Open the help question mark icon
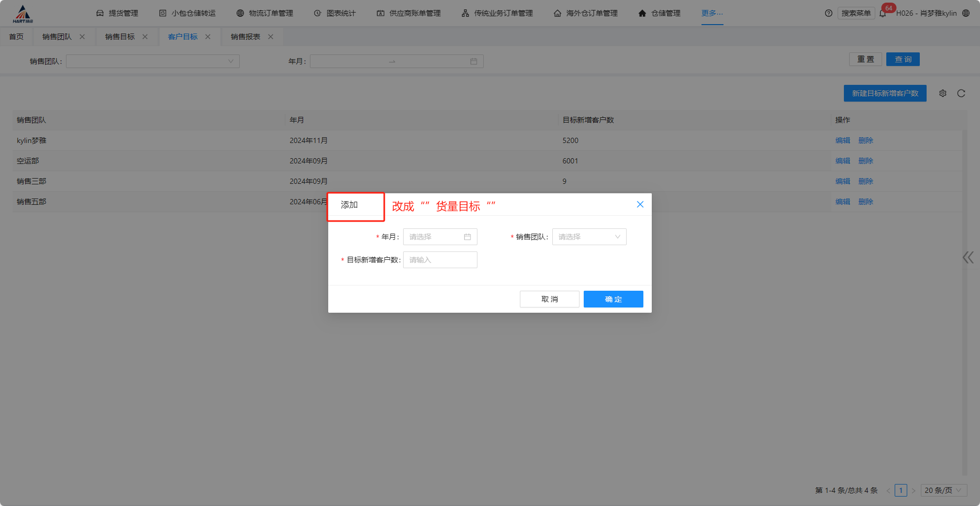This screenshot has height=506, width=980. coord(828,13)
